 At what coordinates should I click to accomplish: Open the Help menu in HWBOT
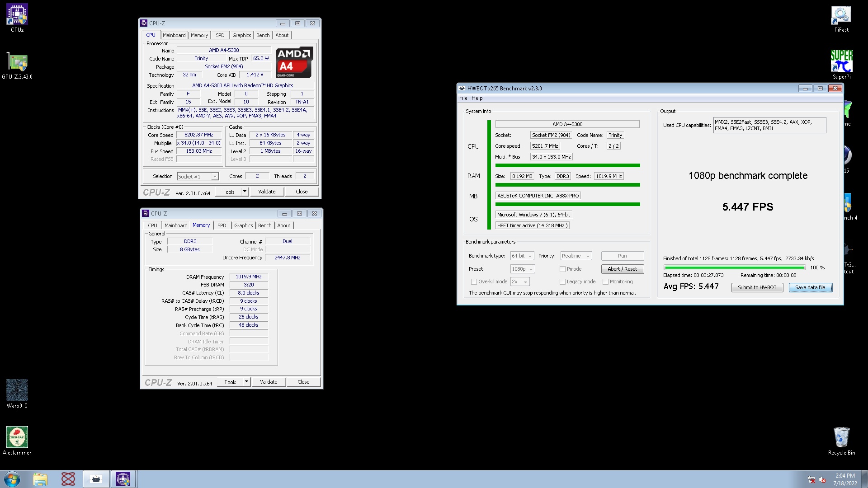click(x=477, y=98)
